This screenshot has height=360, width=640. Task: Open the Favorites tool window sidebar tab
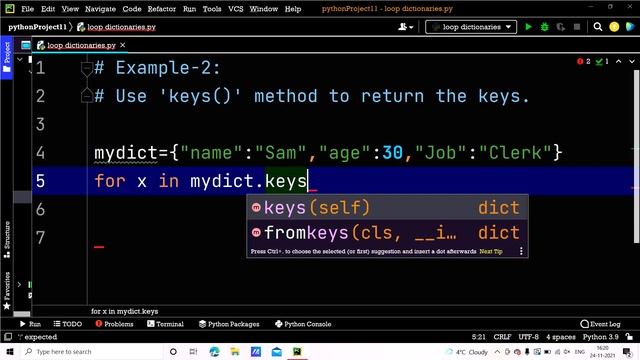(x=7, y=291)
